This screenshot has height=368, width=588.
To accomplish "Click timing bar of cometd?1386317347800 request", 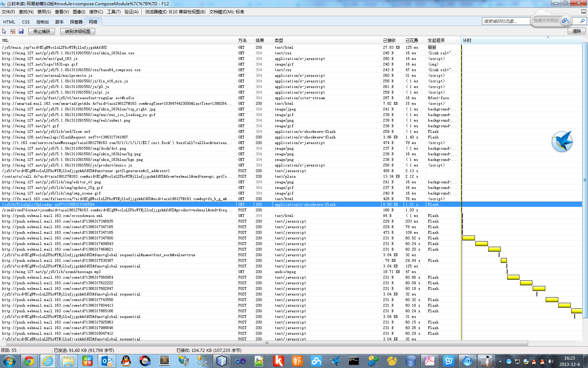I will (468, 238).
